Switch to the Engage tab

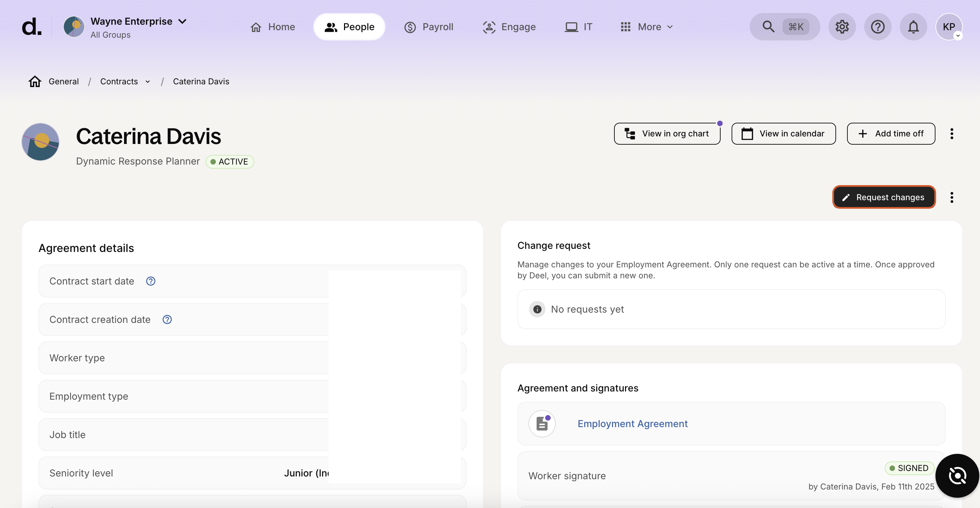point(509,27)
